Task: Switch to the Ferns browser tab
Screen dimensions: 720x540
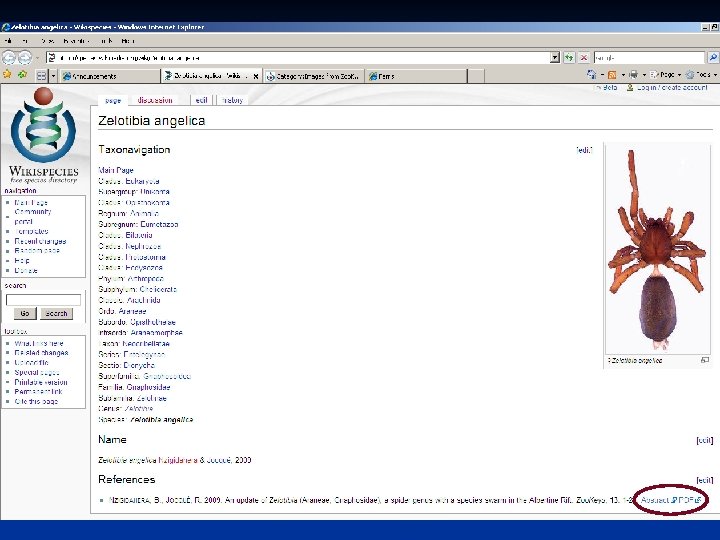Action: pos(416,76)
